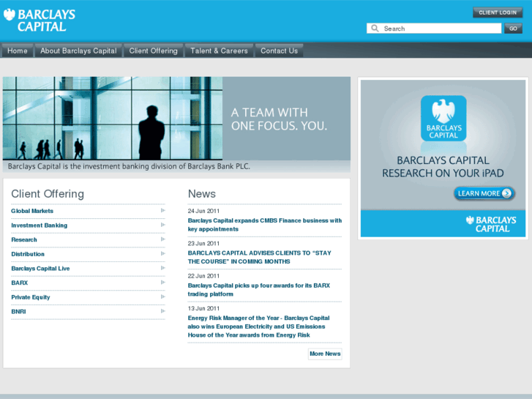Image resolution: width=532 pixels, height=399 pixels.
Task: Expand the Research row arrow
Action: 163,239
